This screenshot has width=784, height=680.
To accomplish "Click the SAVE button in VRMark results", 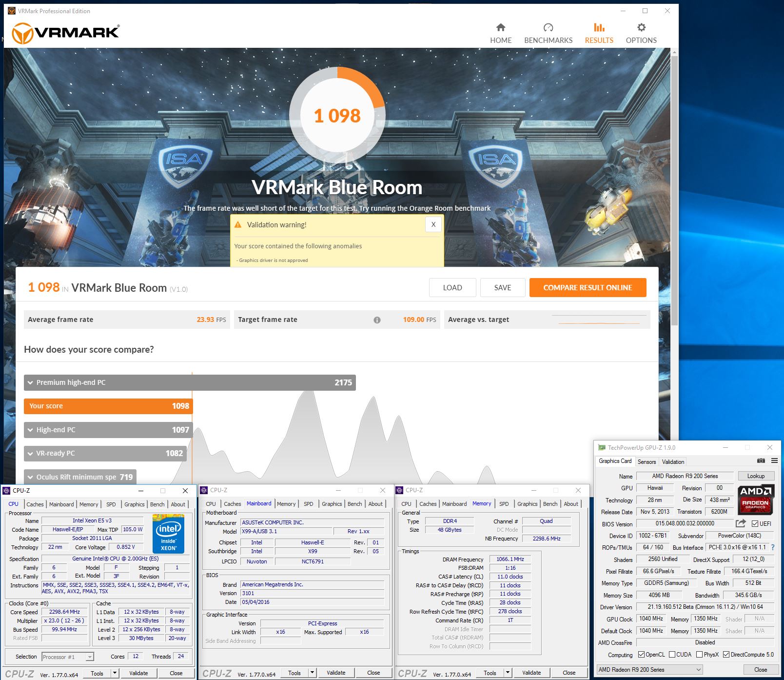I will (x=503, y=288).
